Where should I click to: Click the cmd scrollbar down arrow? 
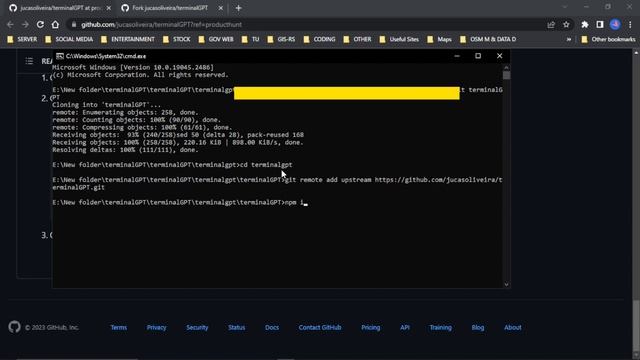pos(507,284)
